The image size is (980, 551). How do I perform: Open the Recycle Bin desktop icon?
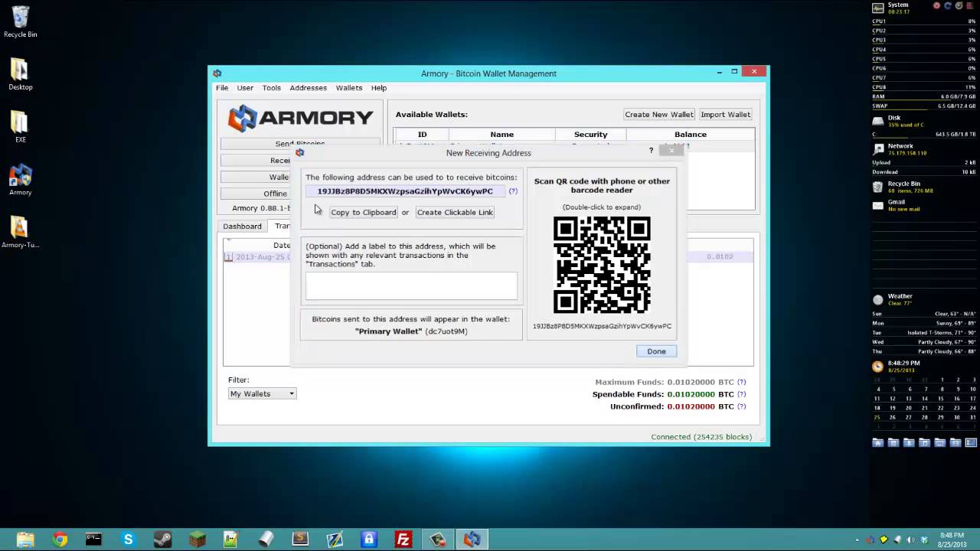click(21, 21)
